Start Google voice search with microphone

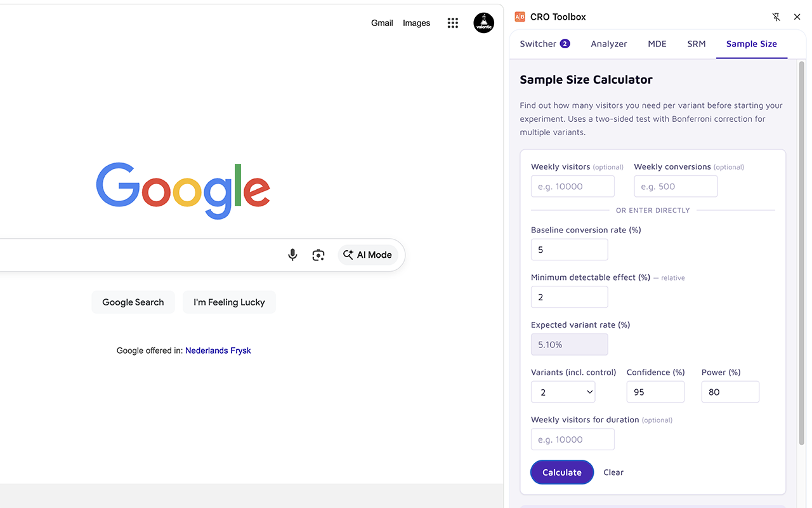coord(292,255)
